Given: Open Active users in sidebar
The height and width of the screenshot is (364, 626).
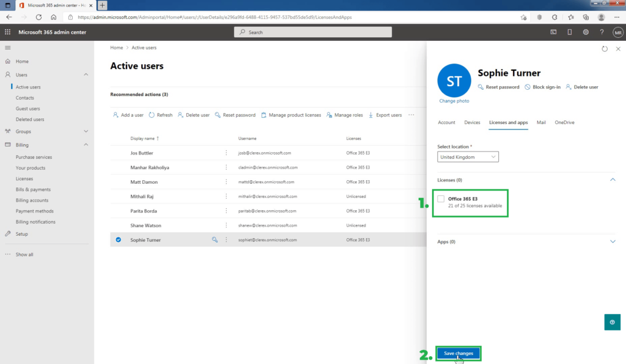Looking at the screenshot, I should tap(28, 87).
